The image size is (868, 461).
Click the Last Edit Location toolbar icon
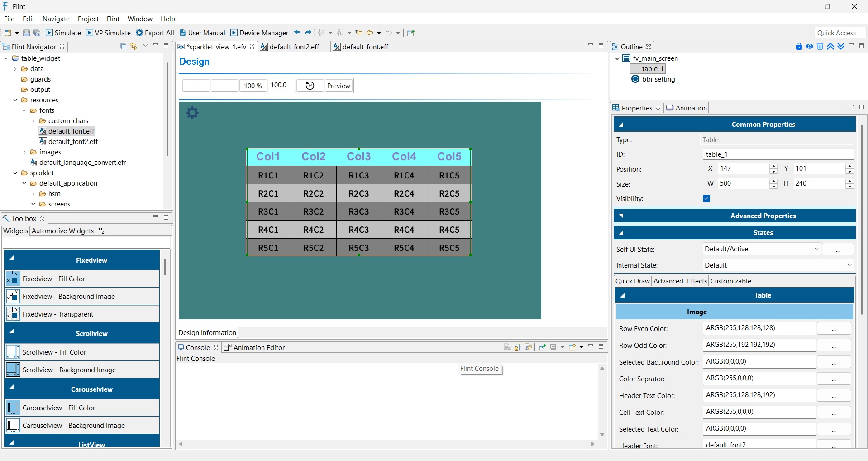pos(359,33)
